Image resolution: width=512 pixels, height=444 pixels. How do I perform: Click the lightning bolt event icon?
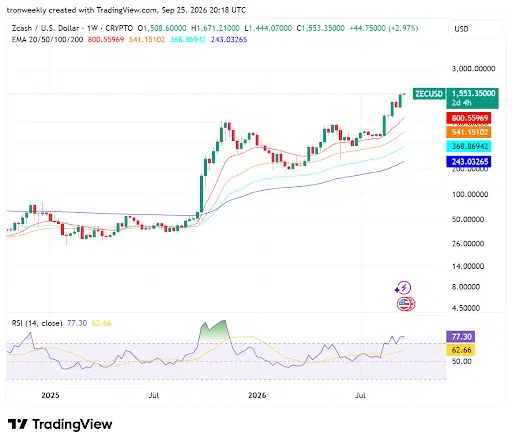[403, 288]
